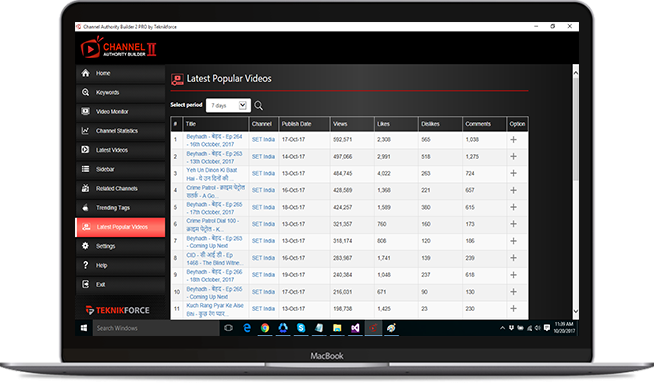Click the Exit door icon

coord(86,284)
